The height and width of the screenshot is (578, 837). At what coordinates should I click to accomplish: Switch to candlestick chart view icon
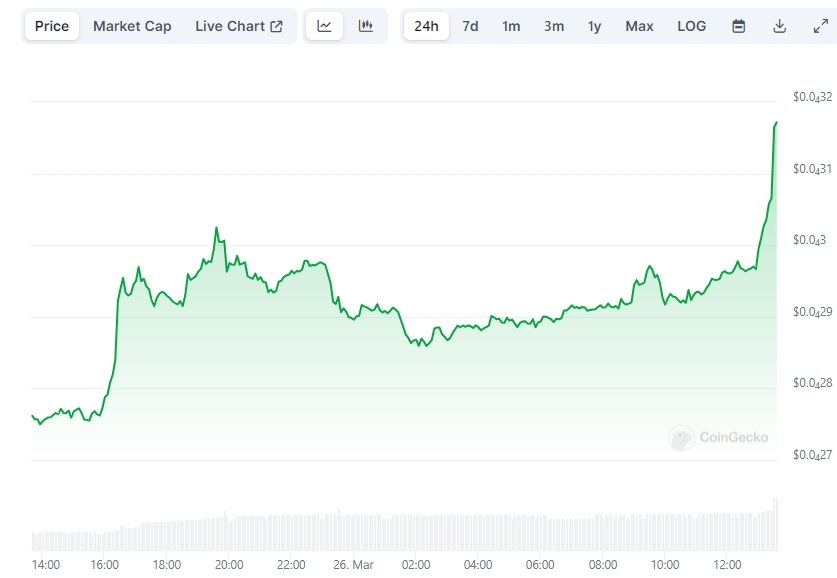point(366,26)
